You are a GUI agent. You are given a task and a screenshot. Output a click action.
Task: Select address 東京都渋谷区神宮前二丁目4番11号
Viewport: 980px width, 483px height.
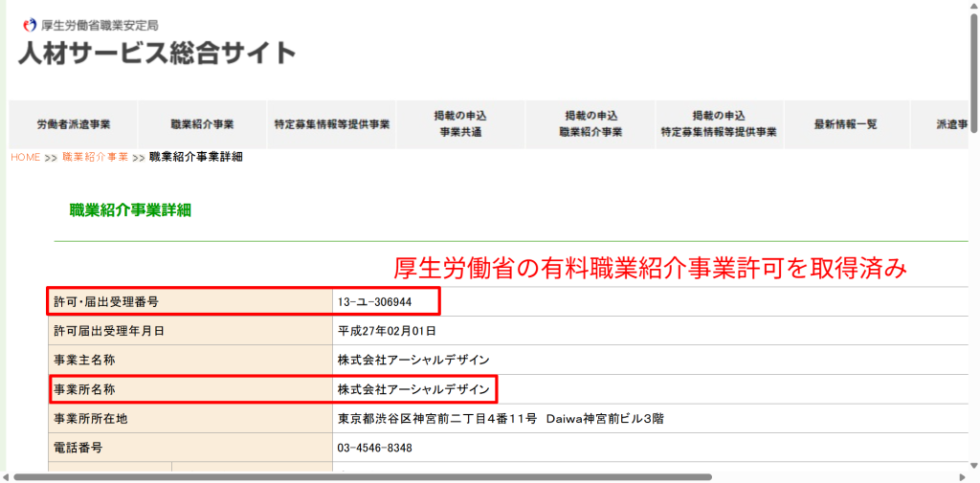click(437, 419)
